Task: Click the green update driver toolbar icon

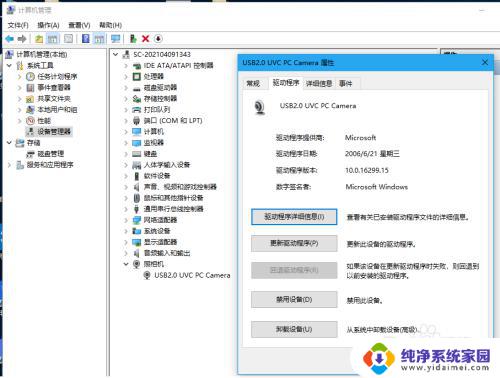Action: [x=133, y=39]
